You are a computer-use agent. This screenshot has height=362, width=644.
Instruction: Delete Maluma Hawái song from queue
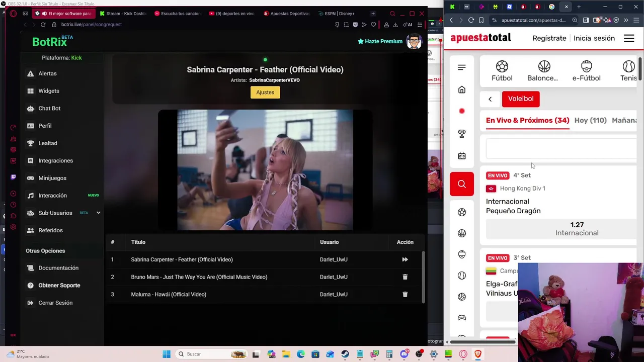point(405,294)
